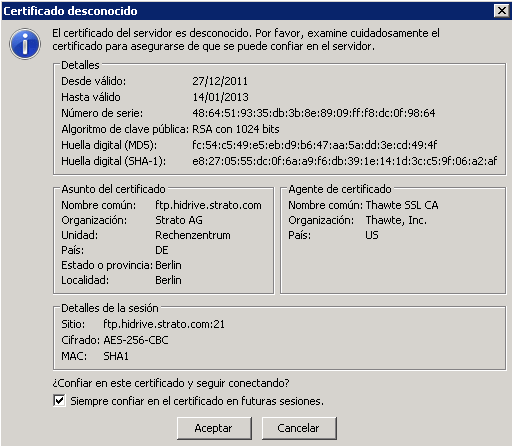Click the subject country value 'DE'
This screenshot has width=512, height=446.
pyautogui.click(x=162, y=250)
